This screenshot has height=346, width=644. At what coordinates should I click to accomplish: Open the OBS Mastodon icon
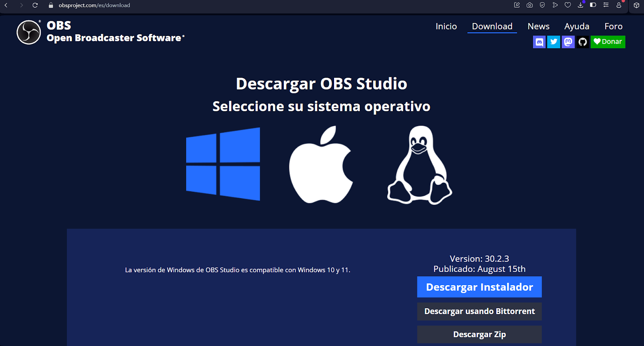(568, 42)
